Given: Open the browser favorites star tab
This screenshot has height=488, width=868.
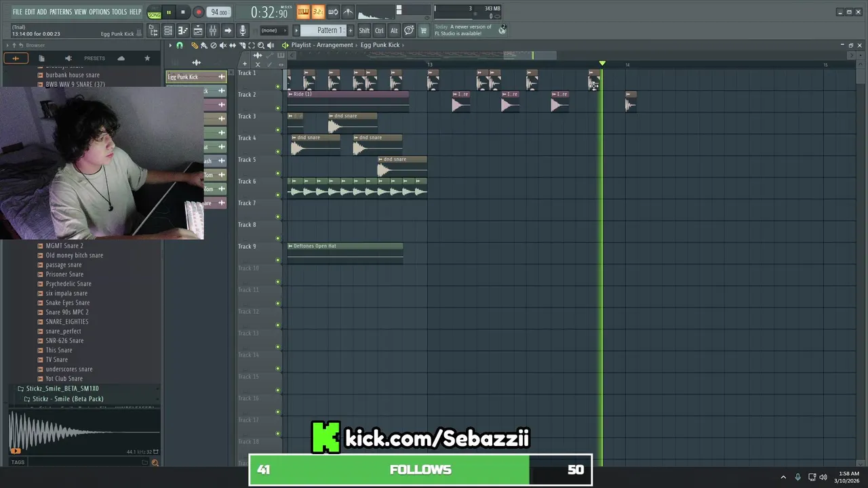Looking at the screenshot, I should pos(147,58).
